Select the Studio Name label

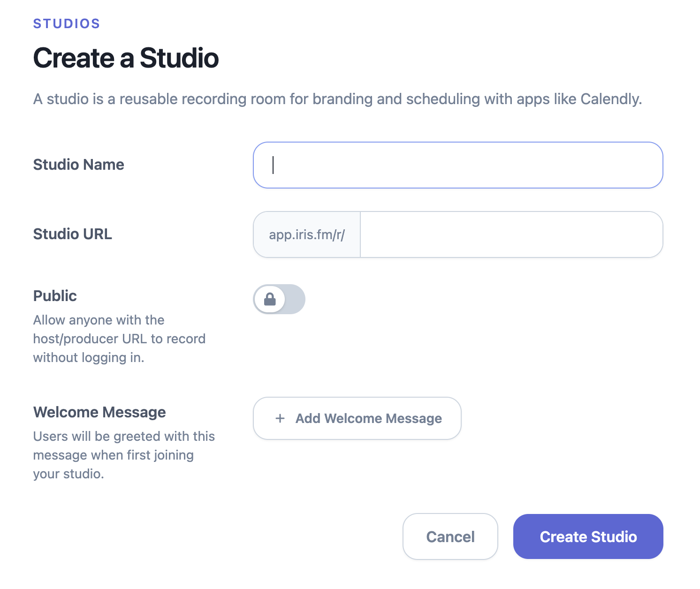[x=78, y=165]
